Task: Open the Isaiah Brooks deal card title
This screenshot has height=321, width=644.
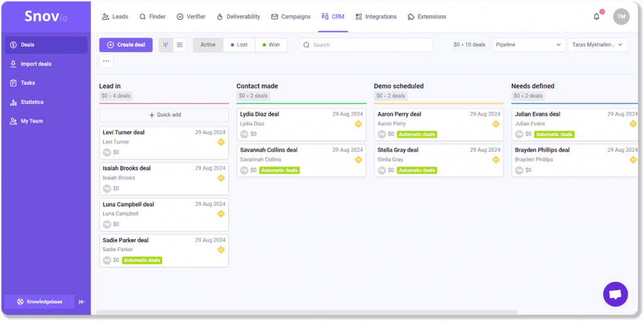Action: pyautogui.click(x=126, y=168)
